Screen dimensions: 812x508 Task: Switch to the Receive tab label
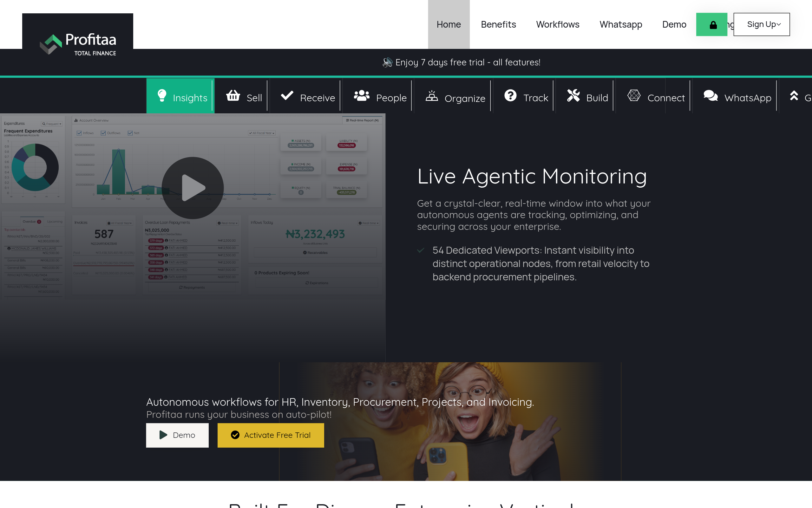point(318,98)
